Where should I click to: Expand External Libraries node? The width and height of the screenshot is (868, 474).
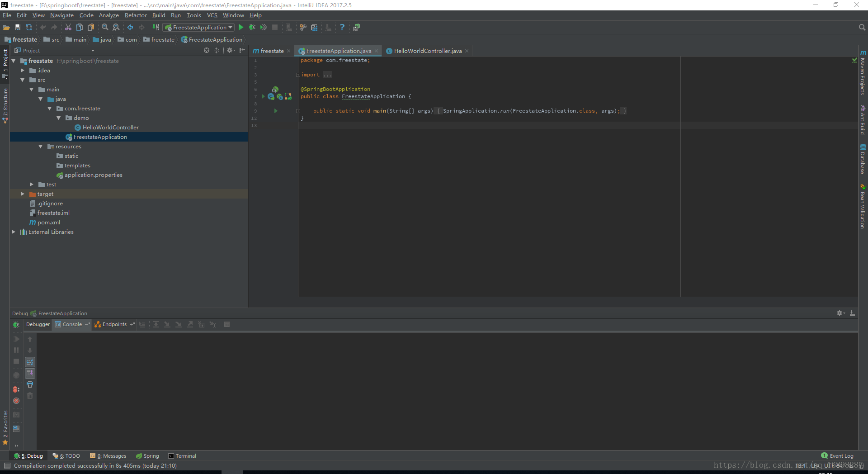click(x=14, y=232)
